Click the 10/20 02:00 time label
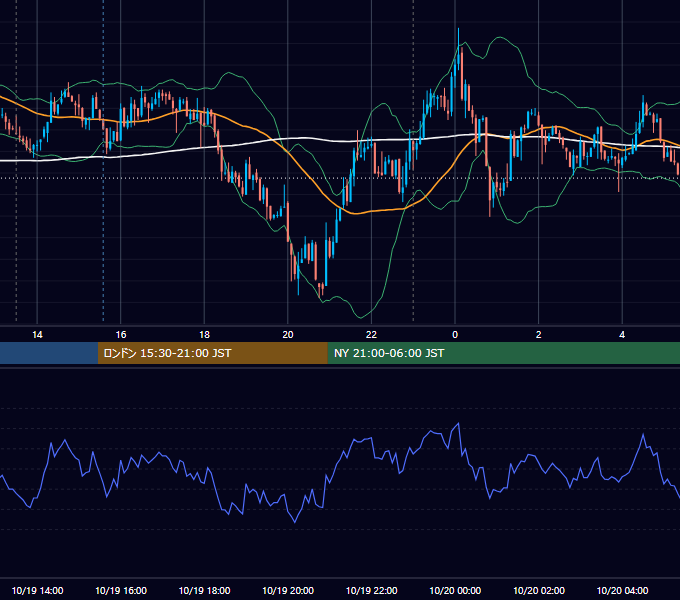The height and width of the screenshot is (600, 680). [539, 590]
